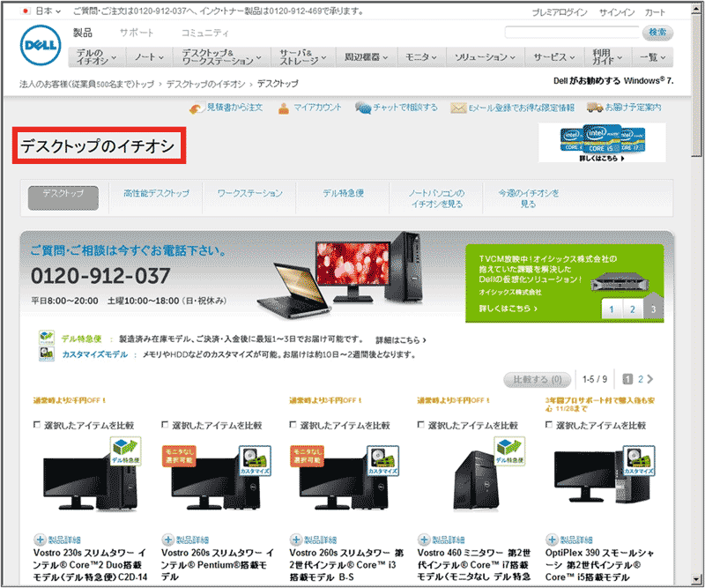Screen dimensions: 705x588
Task: Check compare box for Vostro 260s Core i3
Action: (293, 425)
